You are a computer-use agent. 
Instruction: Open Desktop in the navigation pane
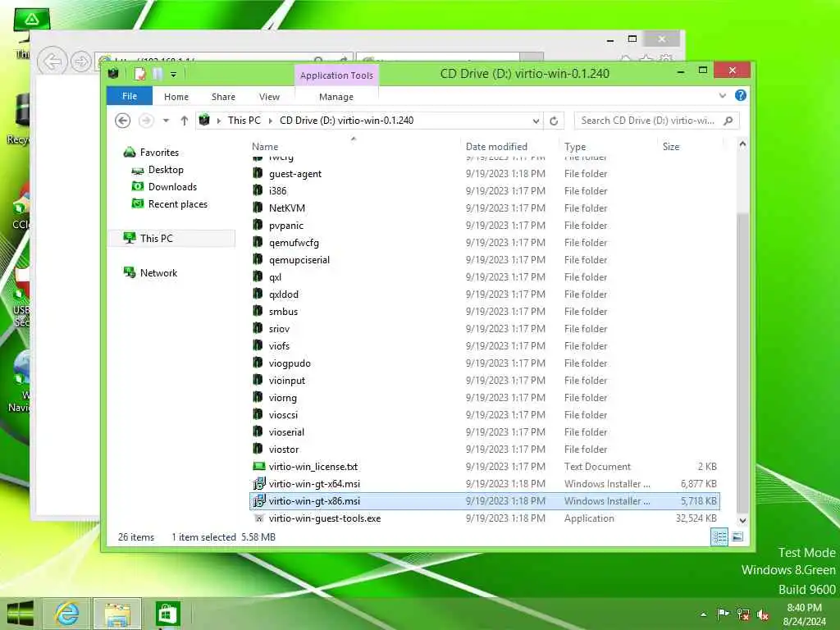click(166, 169)
